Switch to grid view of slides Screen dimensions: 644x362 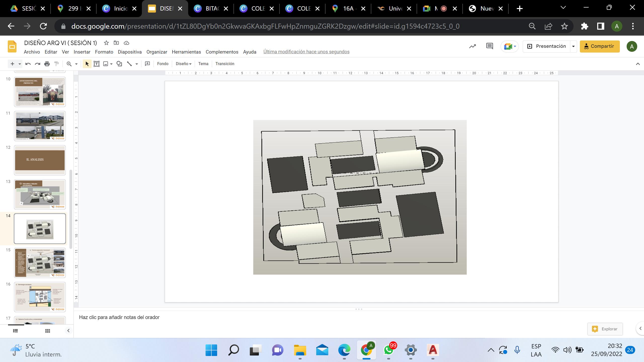[48, 331]
